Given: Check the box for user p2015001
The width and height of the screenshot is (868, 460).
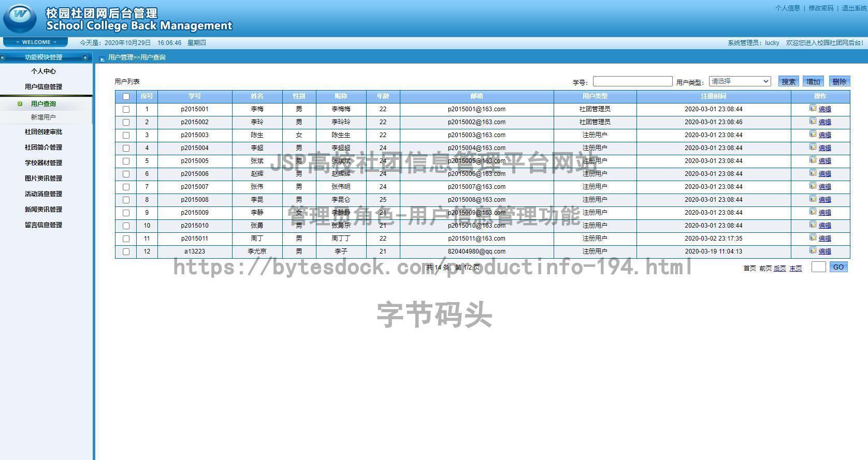Looking at the screenshot, I should pyautogui.click(x=126, y=109).
